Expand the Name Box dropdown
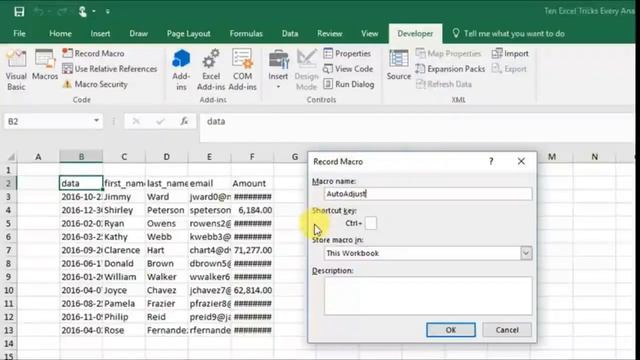This screenshot has height=360, width=640. coord(96,121)
